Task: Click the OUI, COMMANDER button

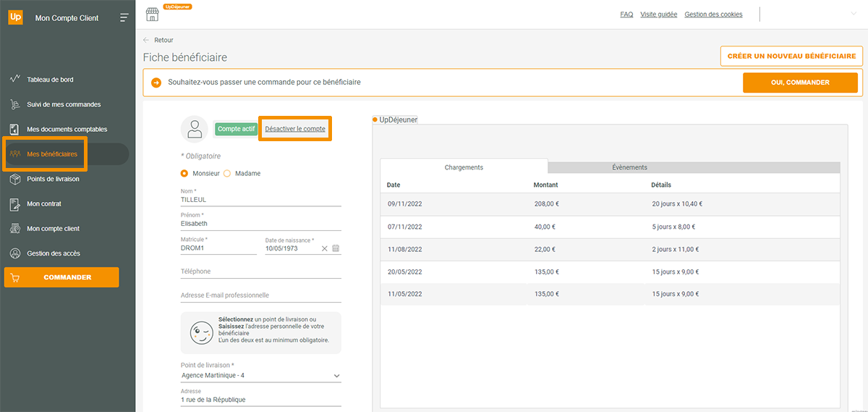Action: tap(800, 83)
